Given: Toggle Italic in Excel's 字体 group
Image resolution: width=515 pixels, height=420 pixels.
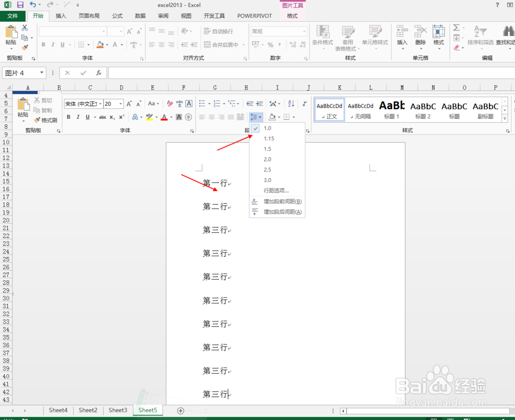Looking at the screenshot, I should point(53,44).
